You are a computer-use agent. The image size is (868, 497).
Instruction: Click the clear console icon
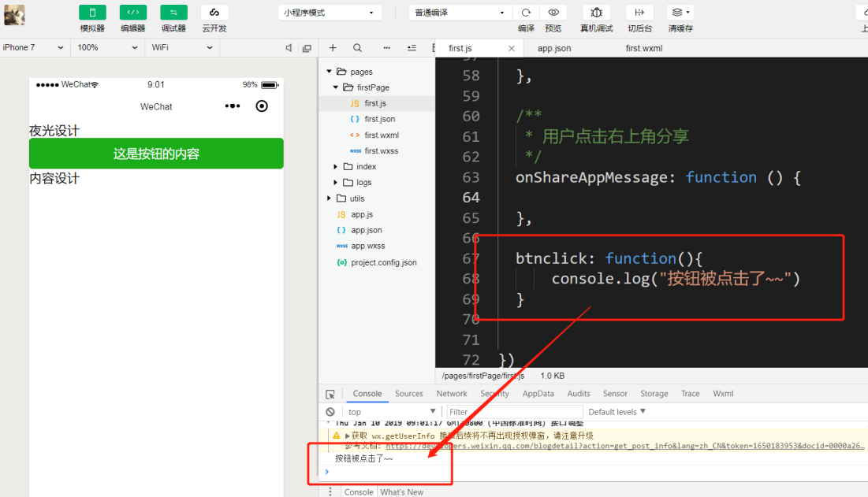[330, 412]
